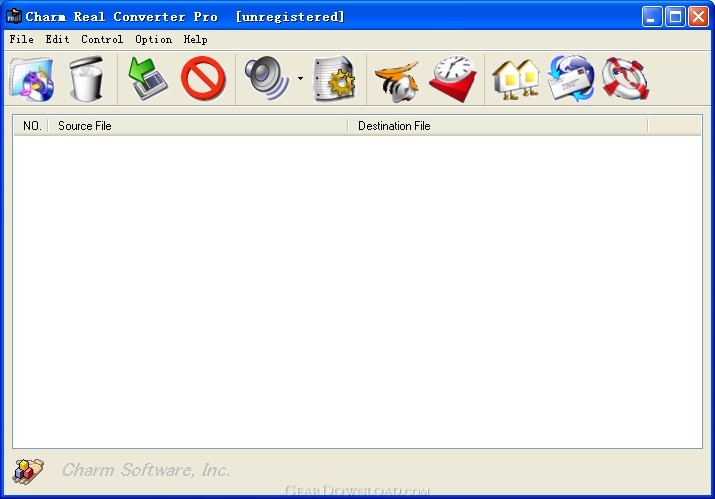Stop conversion with the red prohibition icon

[x=203, y=78]
